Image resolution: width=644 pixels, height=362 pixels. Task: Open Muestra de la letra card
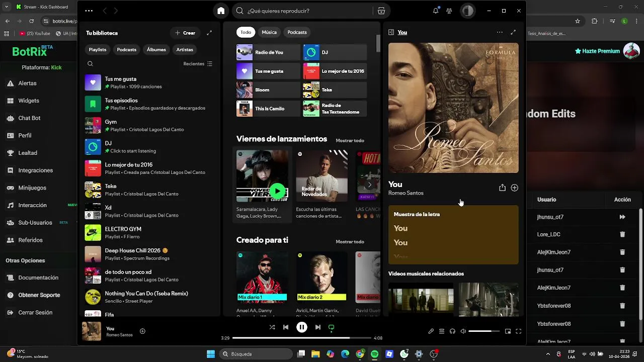click(453, 235)
